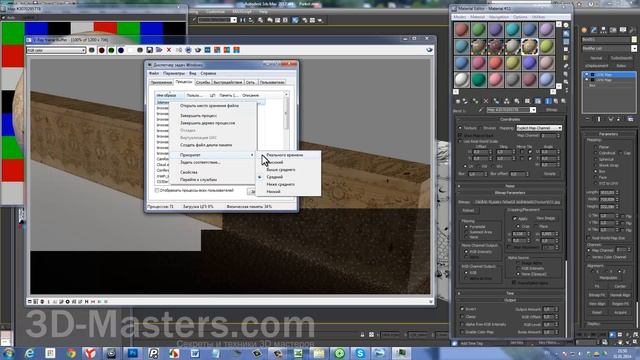Viewport: 640px width, 360px height.
Task: Click Go to Parent icon in Material Editor
Action: (x=556, y=101)
